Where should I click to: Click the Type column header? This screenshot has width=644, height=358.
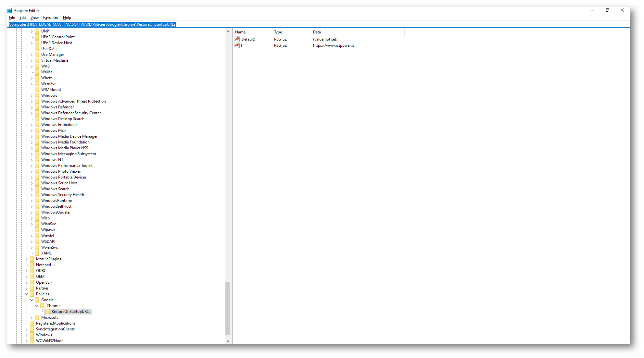[x=291, y=32]
